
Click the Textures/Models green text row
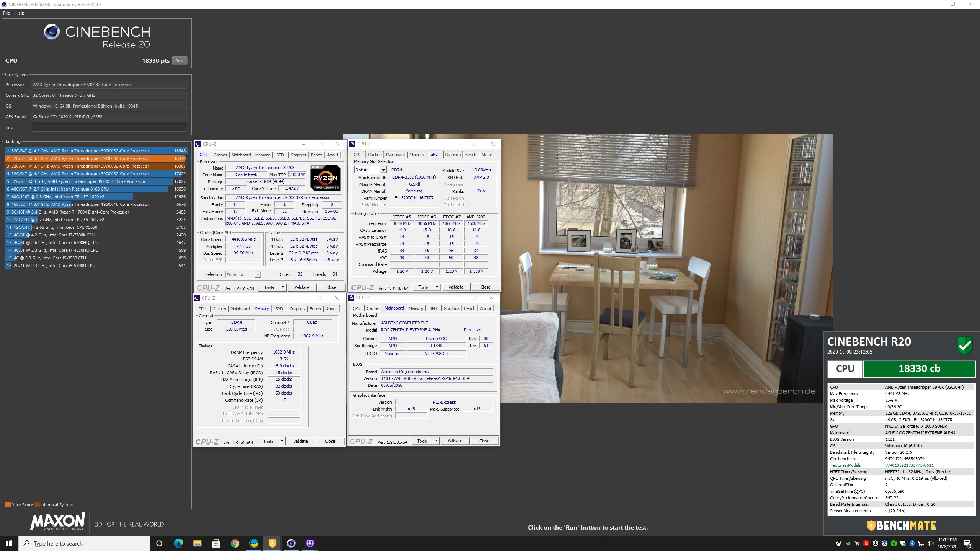(x=901, y=465)
